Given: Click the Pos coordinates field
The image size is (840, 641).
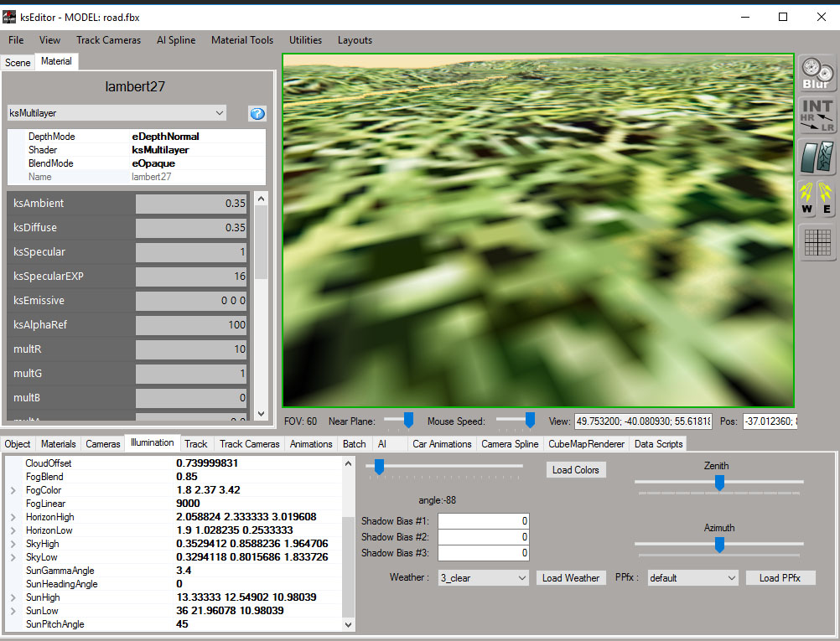Looking at the screenshot, I should click(x=770, y=421).
